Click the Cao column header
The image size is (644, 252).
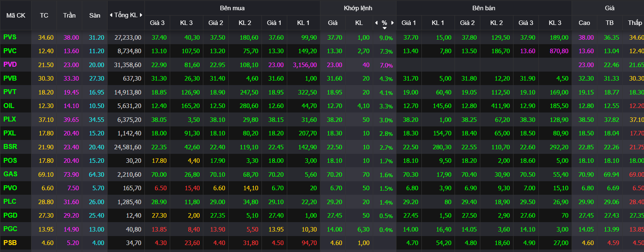(584, 23)
